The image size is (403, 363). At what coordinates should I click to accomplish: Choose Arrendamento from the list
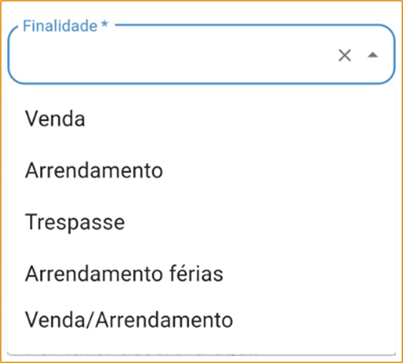coord(201,170)
